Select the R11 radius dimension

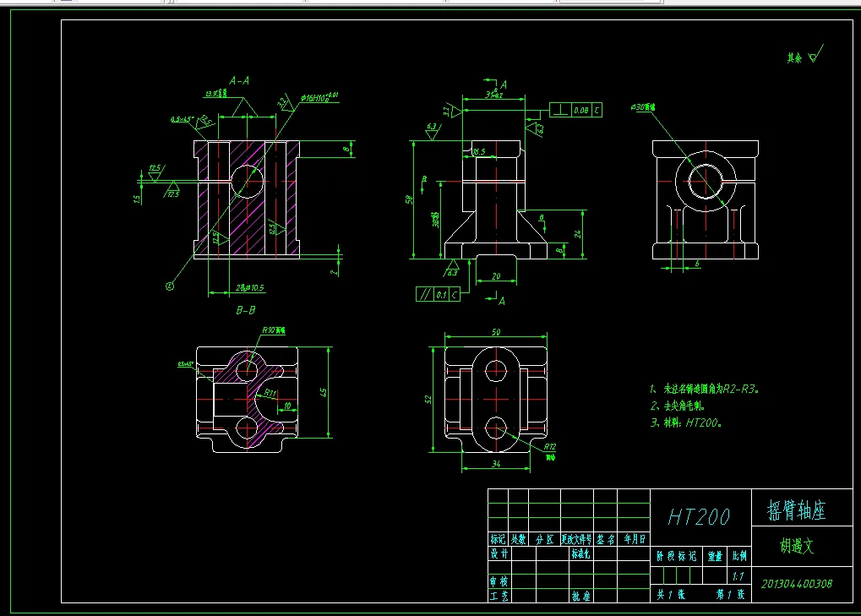[x=270, y=393]
